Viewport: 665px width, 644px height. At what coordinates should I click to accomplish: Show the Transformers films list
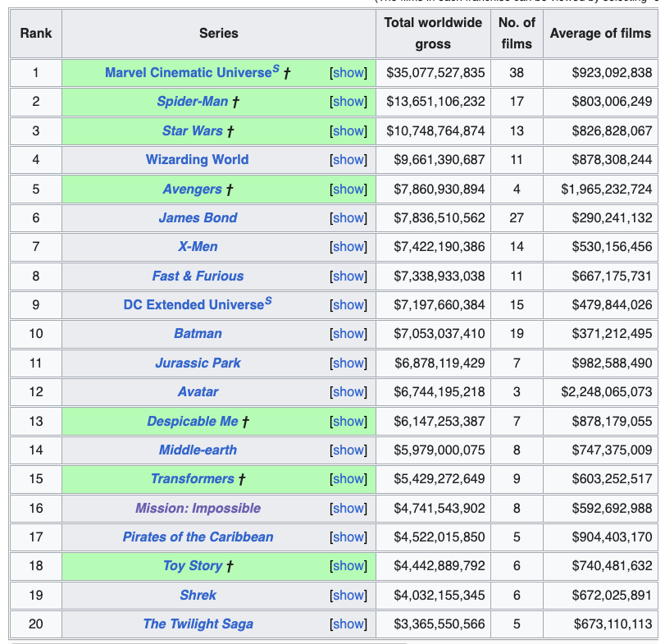click(x=348, y=478)
